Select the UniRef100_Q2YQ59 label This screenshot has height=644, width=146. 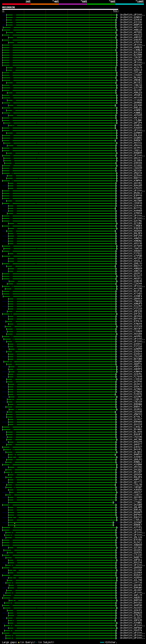pyautogui.click(x=131, y=60)
